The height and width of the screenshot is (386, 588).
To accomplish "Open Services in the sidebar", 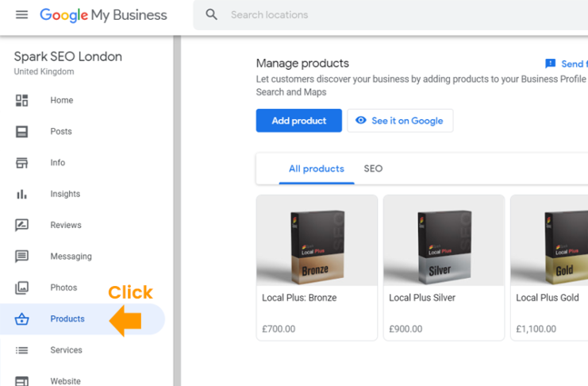I will click(x=67, y=350).
